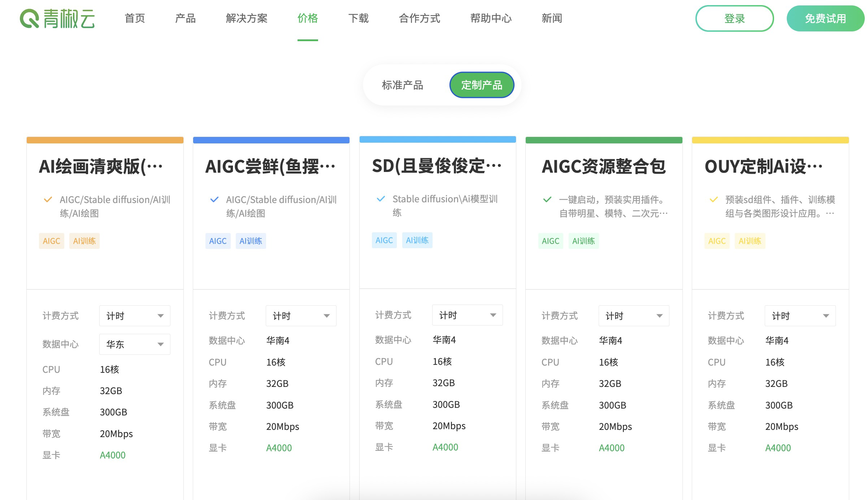
Task: Click the SD(且曼俊俊定 card title
Action: pyautogui.click(x=437, y=166)
